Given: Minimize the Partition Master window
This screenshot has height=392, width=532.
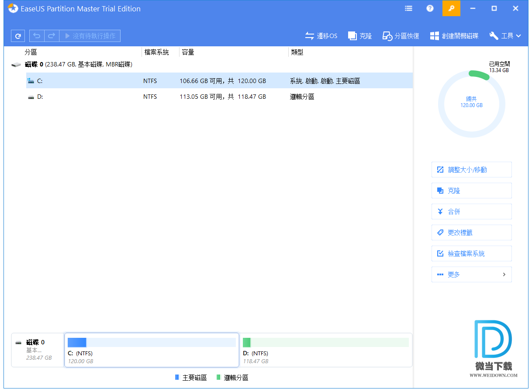Looking at the screenshot, I should [x=473, y=8].
